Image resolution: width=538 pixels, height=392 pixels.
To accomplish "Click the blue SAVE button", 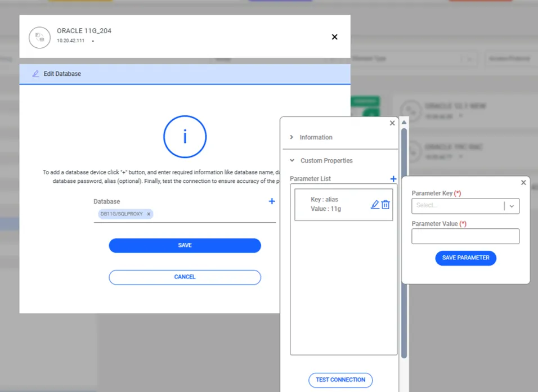I will 185,245.
